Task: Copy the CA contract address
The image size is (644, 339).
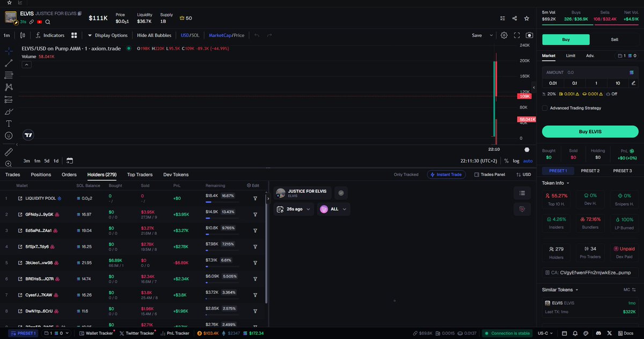Action: coord(590,272)
